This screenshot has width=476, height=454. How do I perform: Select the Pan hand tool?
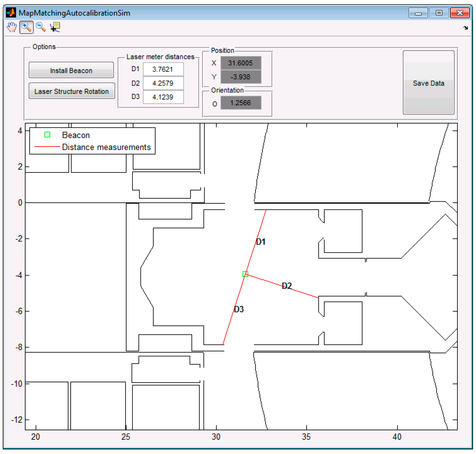12,27
